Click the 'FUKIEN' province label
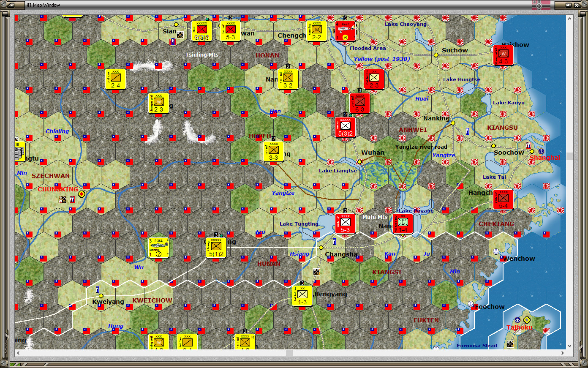The height and width of the screenshot is (368, 588). tap(426, 320)
